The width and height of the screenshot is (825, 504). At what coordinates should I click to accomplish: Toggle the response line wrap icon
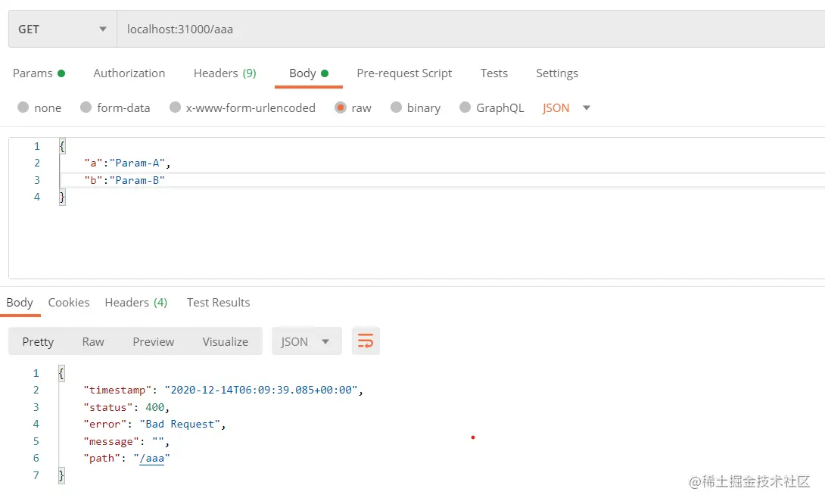tap(366, 341)
